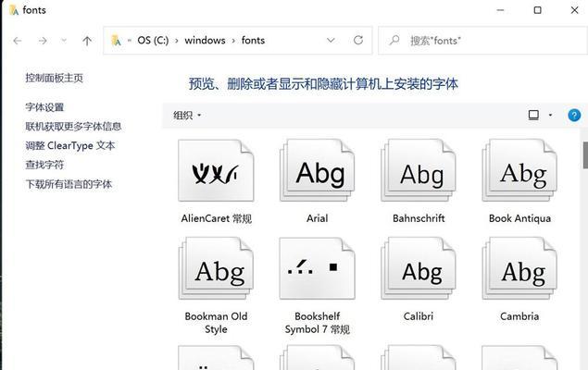Image resolution: width=588 pixels, height=370 pixels.
Task: Open 字体设置 link
Action: point(44,107)
